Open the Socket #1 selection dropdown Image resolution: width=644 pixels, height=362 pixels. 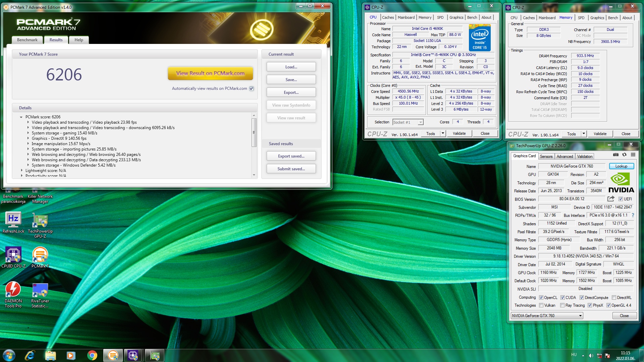tap(421, 122)
